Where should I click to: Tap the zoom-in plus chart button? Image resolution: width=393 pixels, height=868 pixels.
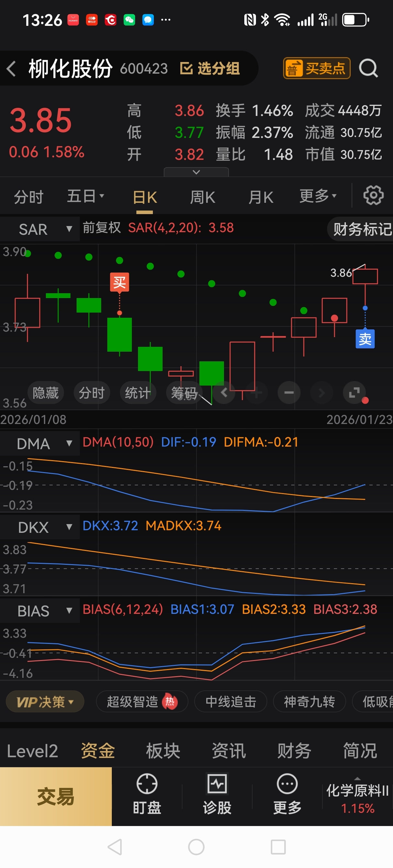(x=256, y=393)
